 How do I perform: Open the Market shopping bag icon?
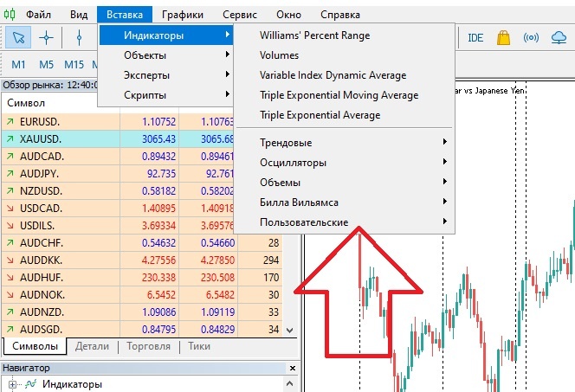pos(503,37)
